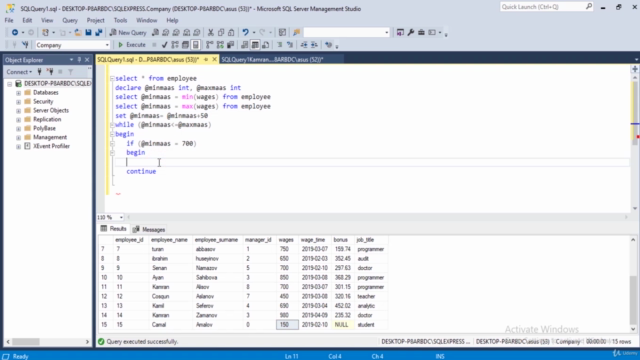Toggle Results to Grid icon

(255, 45)
